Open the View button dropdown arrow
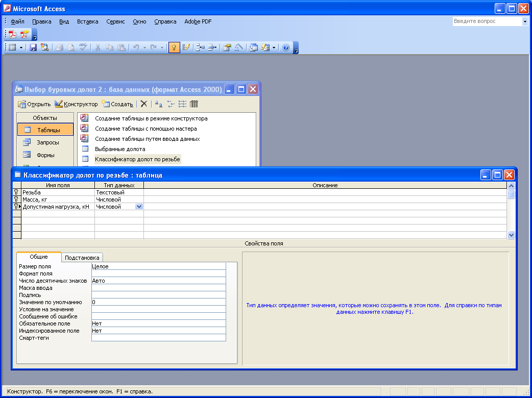The height and width of the screenshot is (398, 532). [x=21, y=48]
